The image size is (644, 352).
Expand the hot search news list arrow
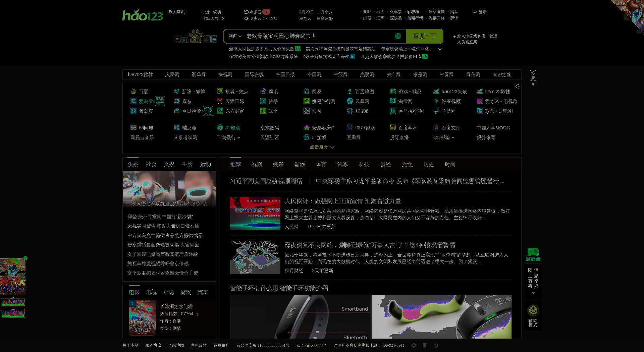coord(440,49)
